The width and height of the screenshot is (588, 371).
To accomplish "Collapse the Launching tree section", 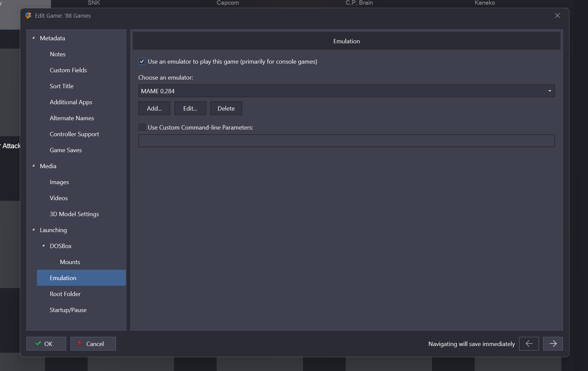I will pyautogui.click(x=33, y=230).
